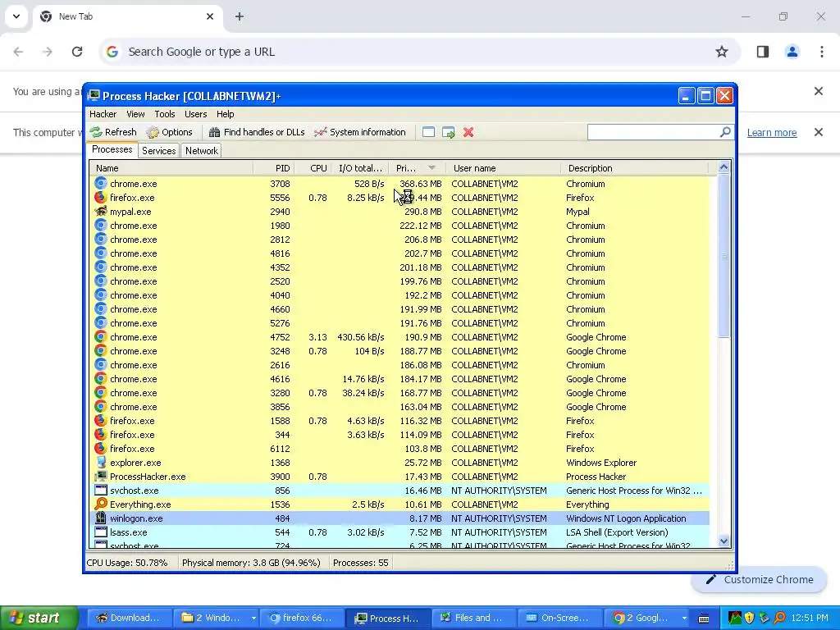Image resolution: width=840 pixels, height=630 pixels.
Task: Select svchost.exe PID 856 icon
Action: tap(100, 490)
